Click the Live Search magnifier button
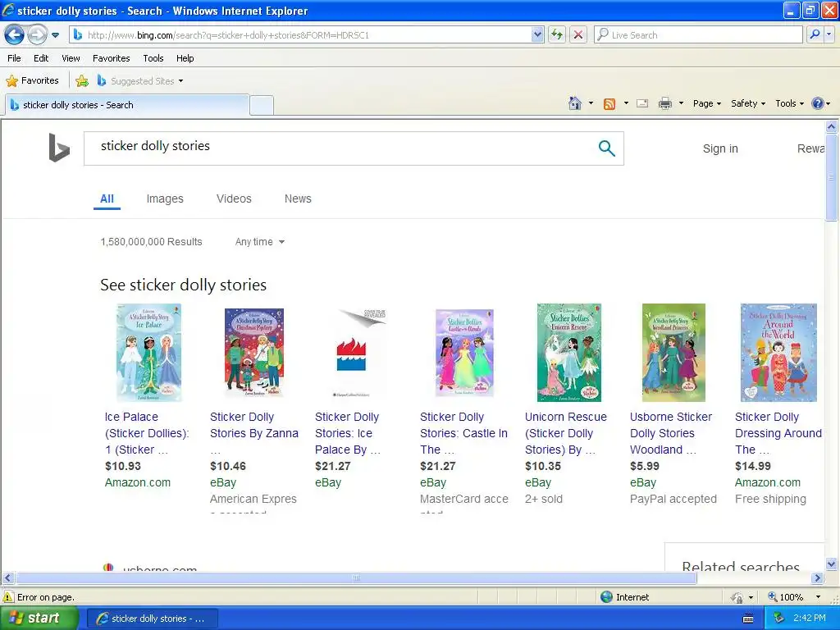Screen dimensions: 840x630 click(x=815, y=35)
